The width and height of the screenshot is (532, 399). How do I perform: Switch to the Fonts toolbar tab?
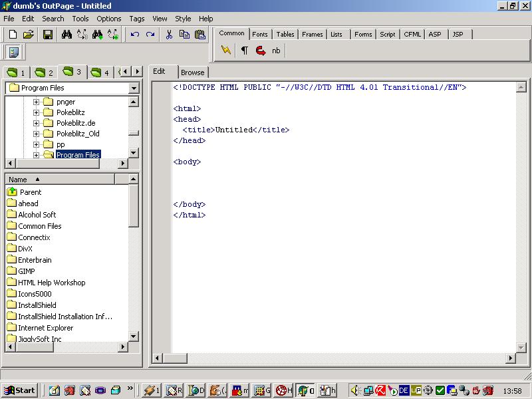point(260,35)
